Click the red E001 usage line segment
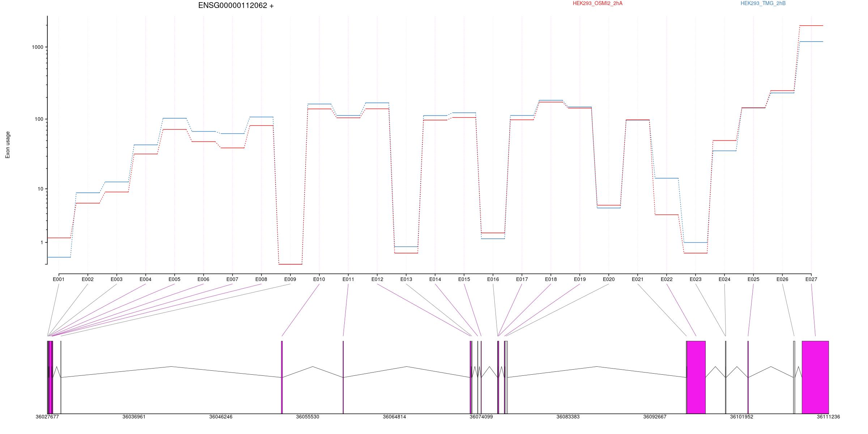Image resolution: width=868 pixels, height=434 pixels. click(x=59, y=238)
